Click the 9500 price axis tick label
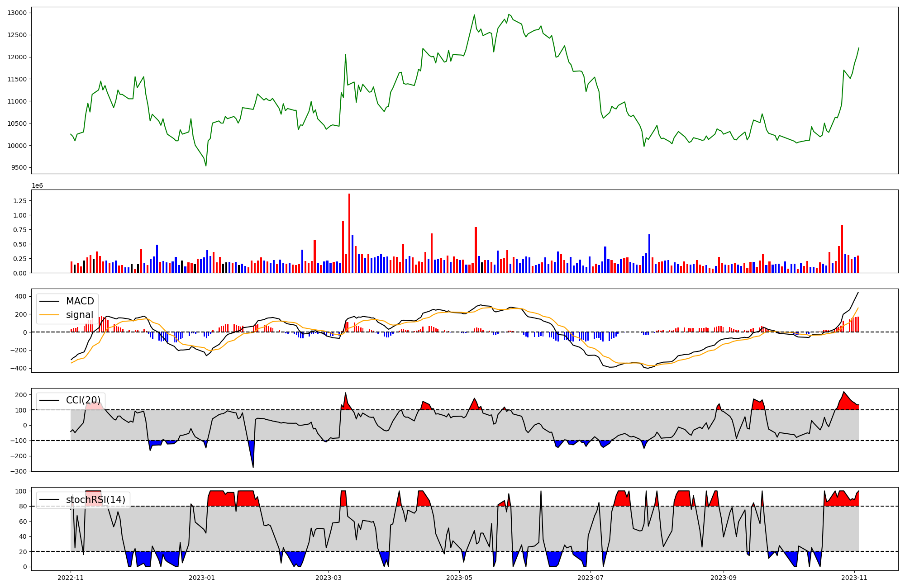The width and height of the screenshot is (905, 588). pos(19,168)
